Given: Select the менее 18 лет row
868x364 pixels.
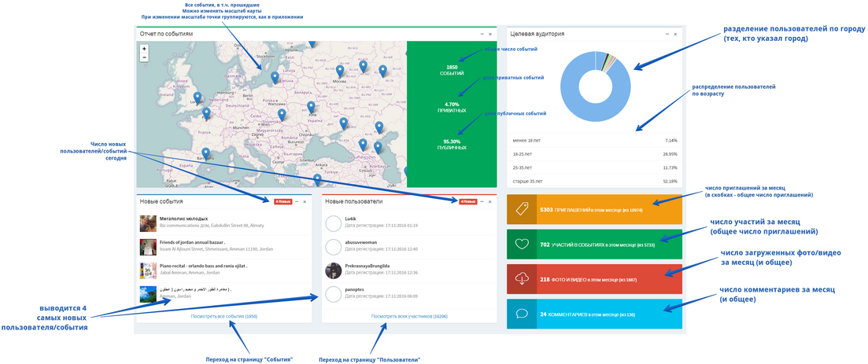Looking at the screenshot, I should point(594,141).
